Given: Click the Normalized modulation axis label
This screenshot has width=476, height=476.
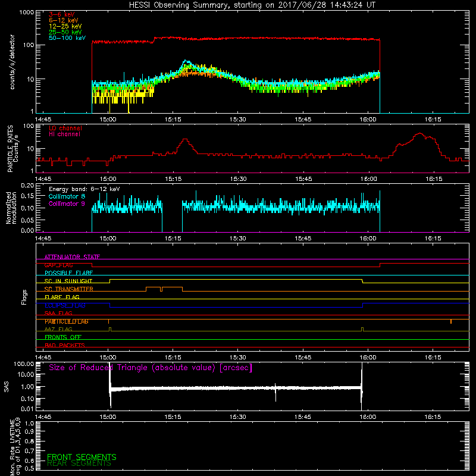Looking at the screenshot, I should coord(11,208).
